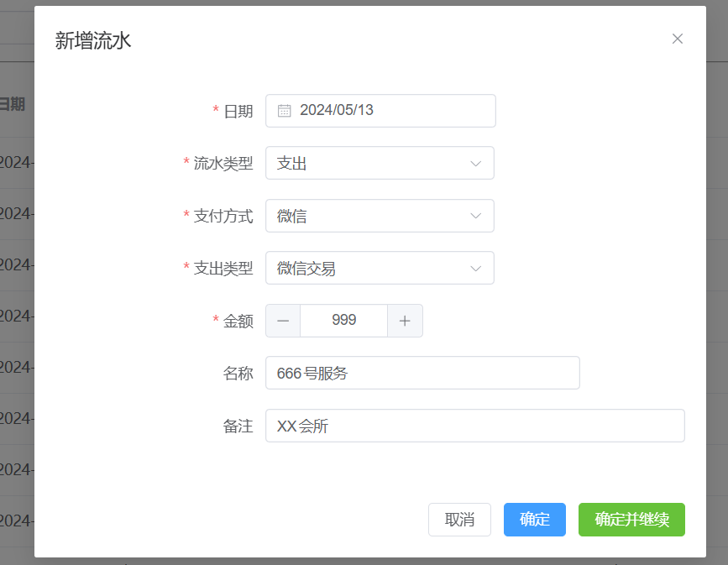Click the minus icon to decrease 金额
The height and width of the screenshot is (565, 728).
click(x=282, y=320)
